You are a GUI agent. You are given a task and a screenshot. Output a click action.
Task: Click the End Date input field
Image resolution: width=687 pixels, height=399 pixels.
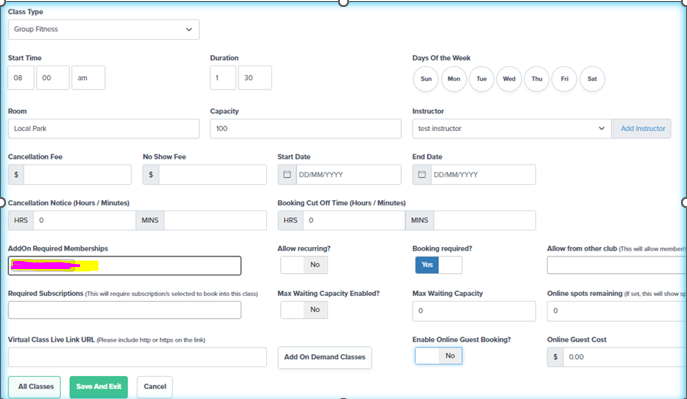[x=483, y=174]
